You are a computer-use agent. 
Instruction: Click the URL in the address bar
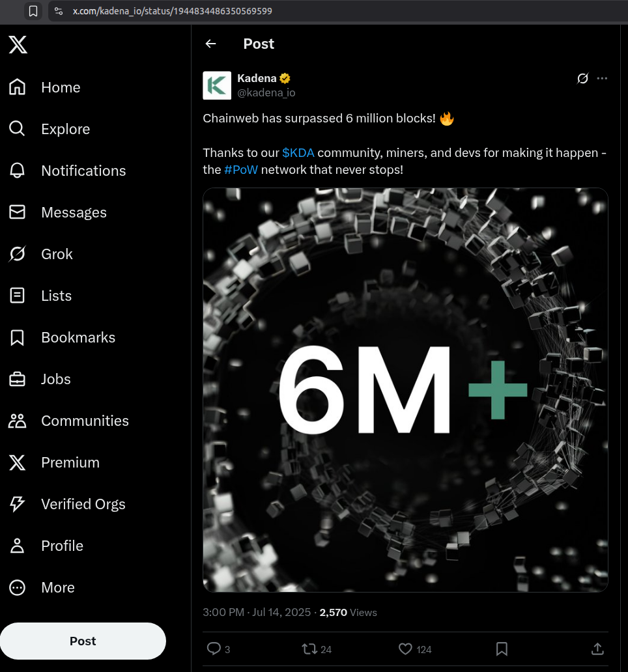(173, 10)
